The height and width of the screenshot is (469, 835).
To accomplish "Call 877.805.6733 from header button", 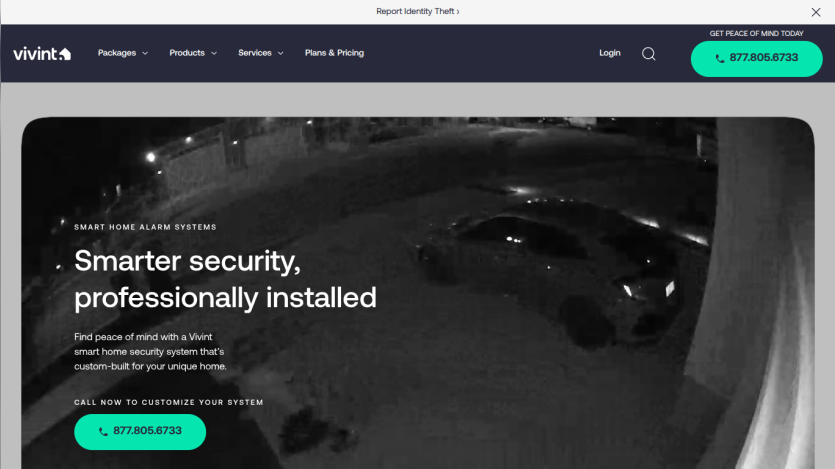I will (756, 59).
